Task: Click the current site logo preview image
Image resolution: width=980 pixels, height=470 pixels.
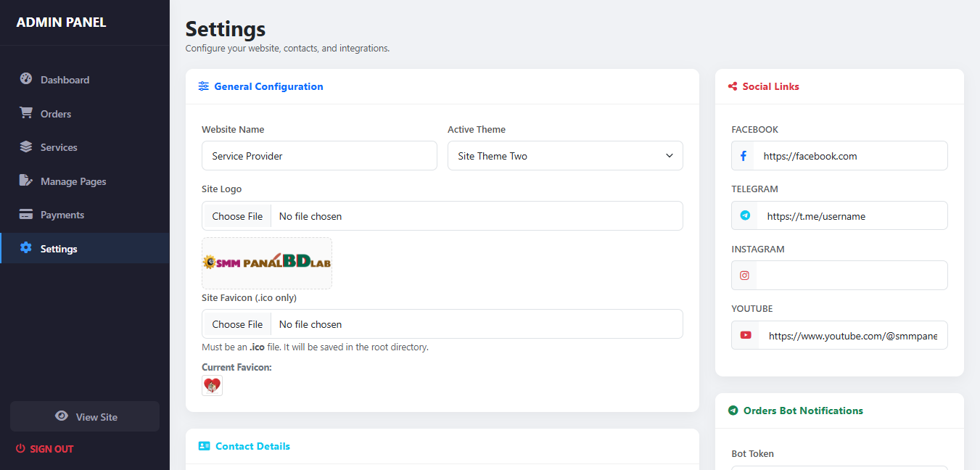Action: click(x=267, y=263)
